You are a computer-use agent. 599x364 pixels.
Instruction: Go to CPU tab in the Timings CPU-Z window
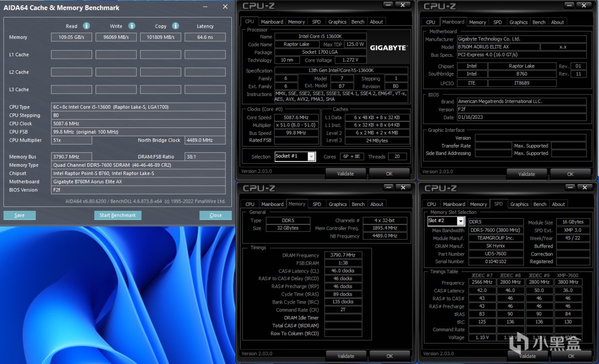(250, 204)
